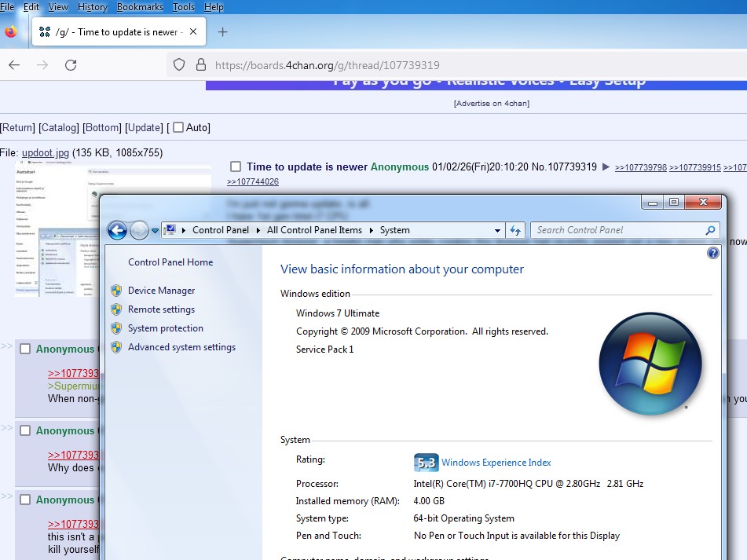This screenshot has width=747, height=560.
Task: Open the Windows Experience Index link
Action: pyautogui.click(x=496, y=463)
